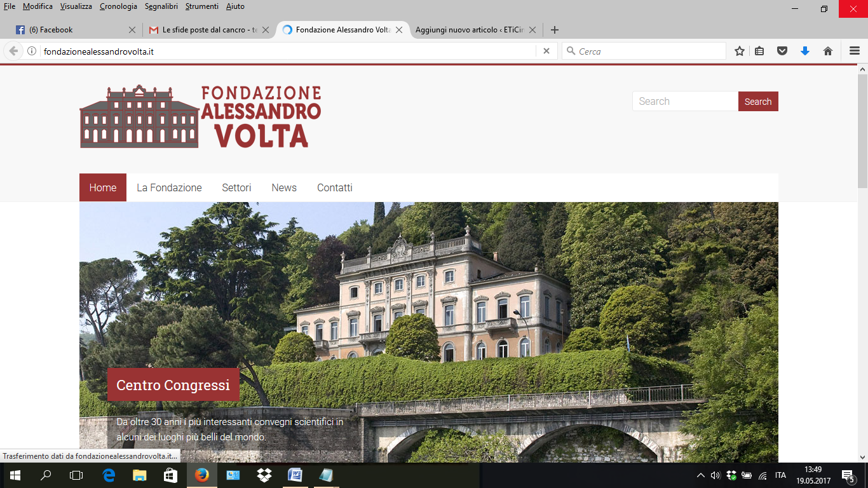
Task: Focus the website Search input field
Action: pos(685,102)
